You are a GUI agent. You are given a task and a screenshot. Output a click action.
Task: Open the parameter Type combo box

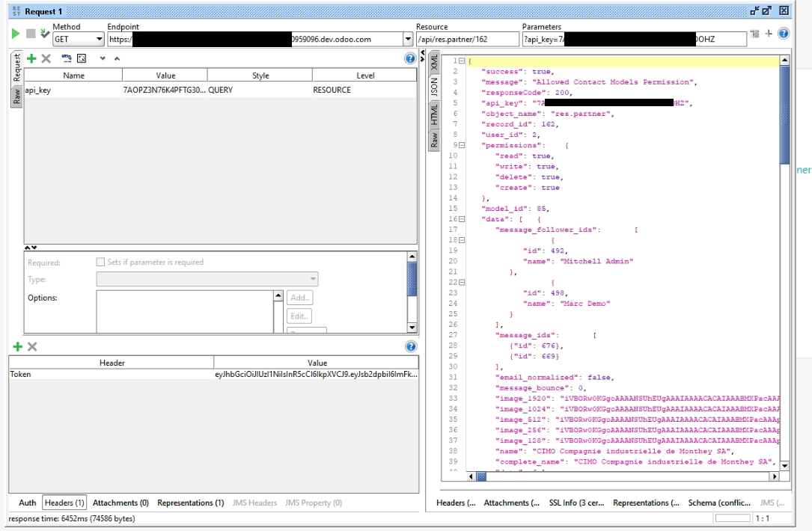click(x=207, y=280)
